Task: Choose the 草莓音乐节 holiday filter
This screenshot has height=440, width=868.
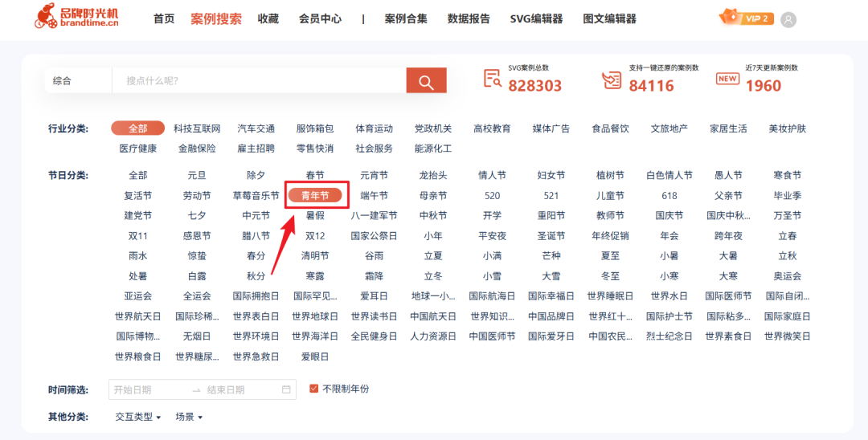Action: pos(256,196)
